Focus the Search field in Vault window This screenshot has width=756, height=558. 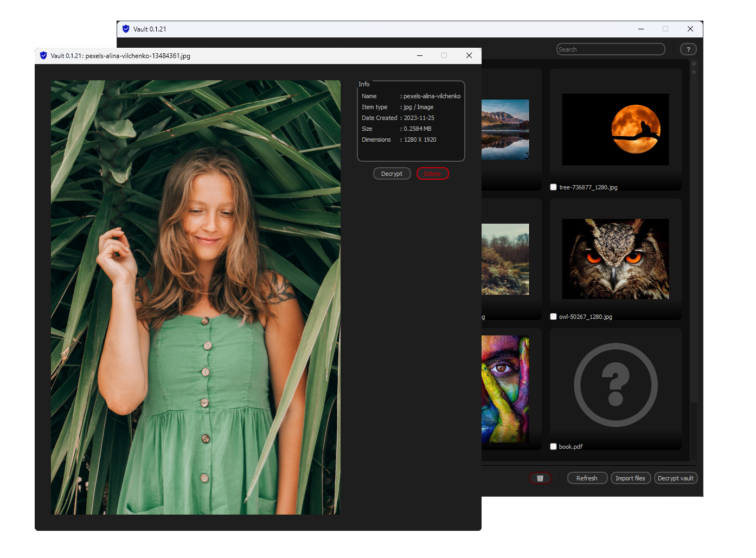(x=611, y=49)
